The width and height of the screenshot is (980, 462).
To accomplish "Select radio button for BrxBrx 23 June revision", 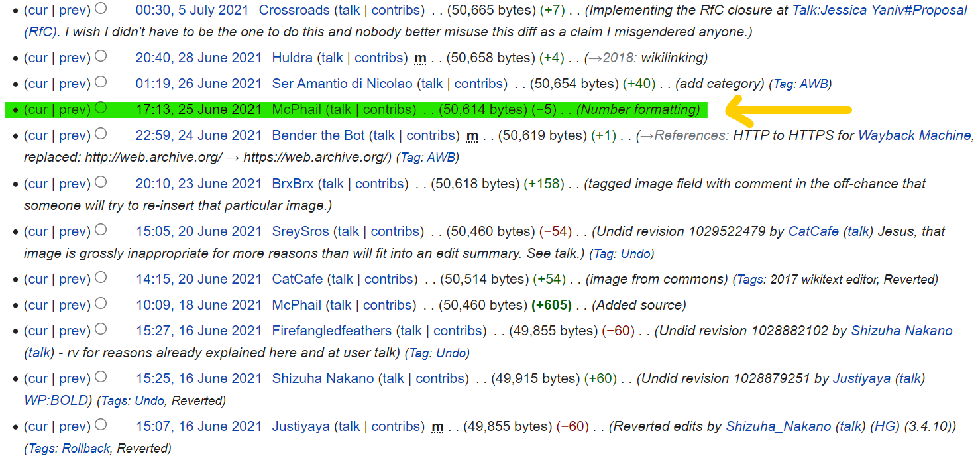I will [x=101, y=182].
